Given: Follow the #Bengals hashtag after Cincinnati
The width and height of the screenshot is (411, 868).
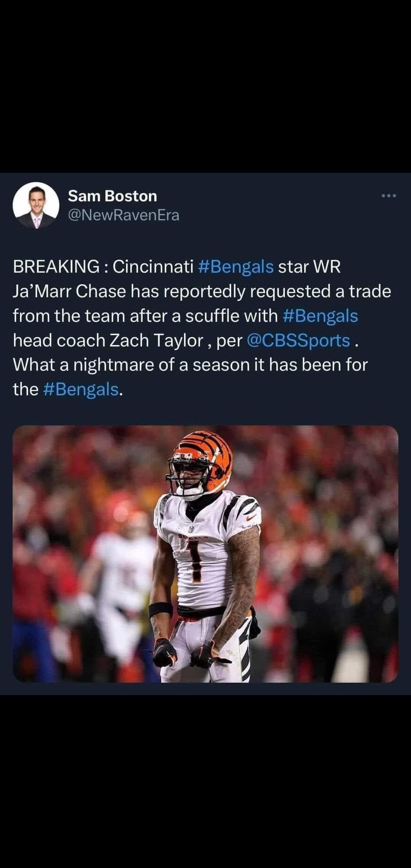Looking at the screenshot, I should coord(236,267).
